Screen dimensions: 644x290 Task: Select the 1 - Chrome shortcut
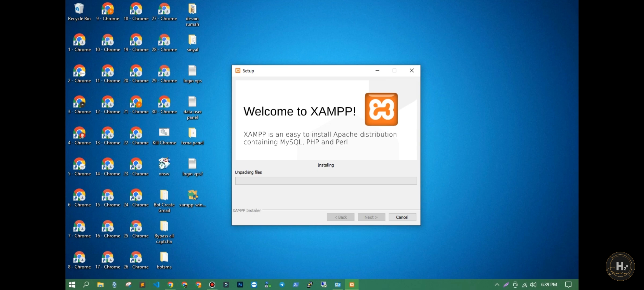coord(79,43)
